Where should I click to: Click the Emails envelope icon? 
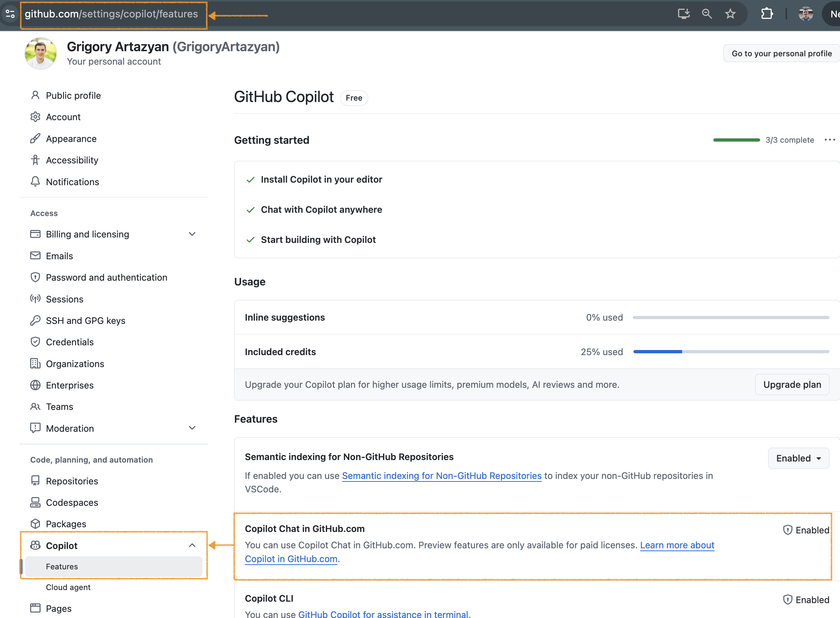click(x=35, y=256)
